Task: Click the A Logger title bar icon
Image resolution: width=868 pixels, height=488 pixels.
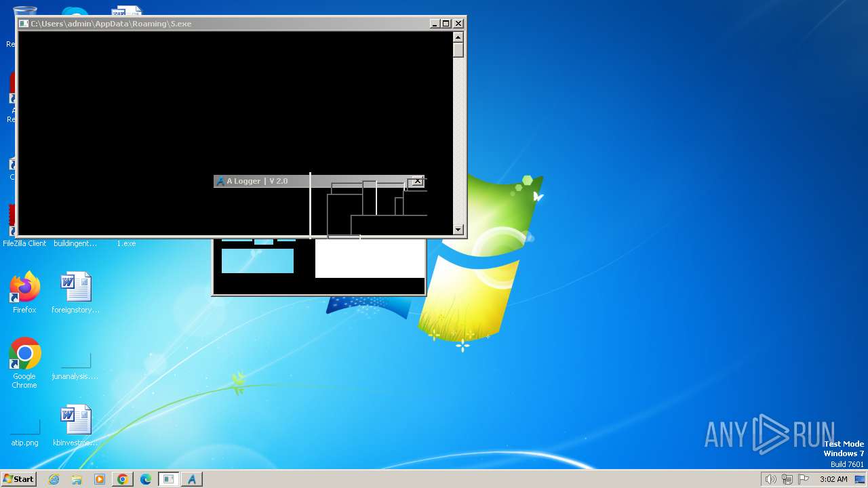Action: tap(220, 181)
